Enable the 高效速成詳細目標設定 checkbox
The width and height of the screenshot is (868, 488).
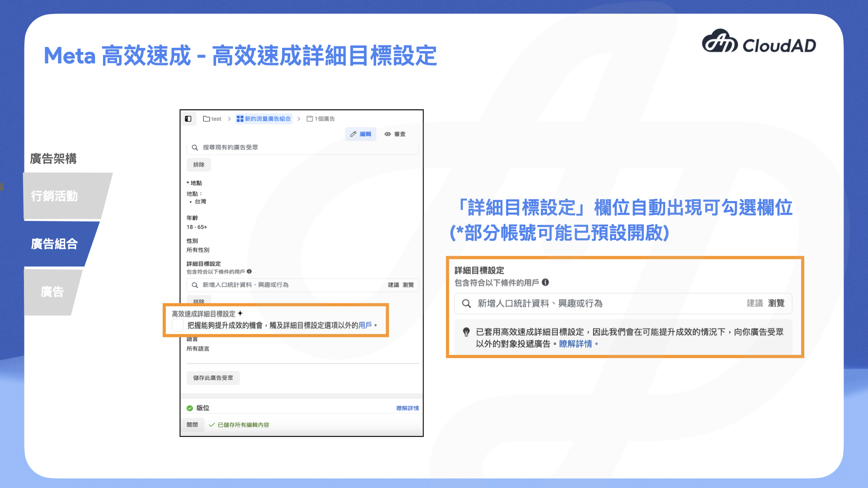[177, 325]
